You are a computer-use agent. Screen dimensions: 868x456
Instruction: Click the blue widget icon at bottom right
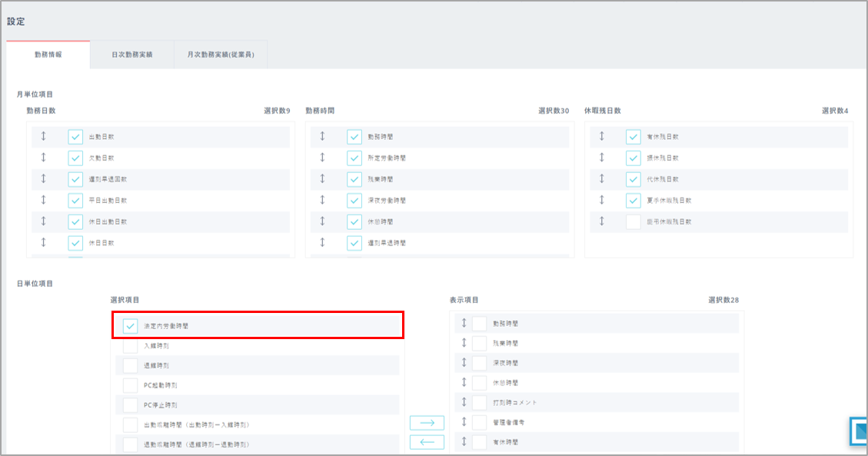pyautogui.click(x=858, y=431)
